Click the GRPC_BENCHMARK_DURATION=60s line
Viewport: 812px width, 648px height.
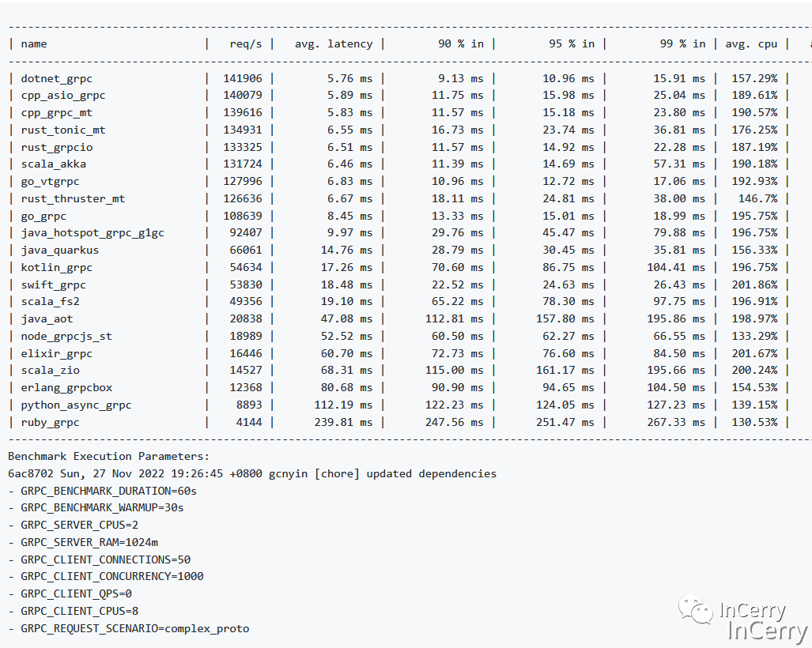[108, 491]
